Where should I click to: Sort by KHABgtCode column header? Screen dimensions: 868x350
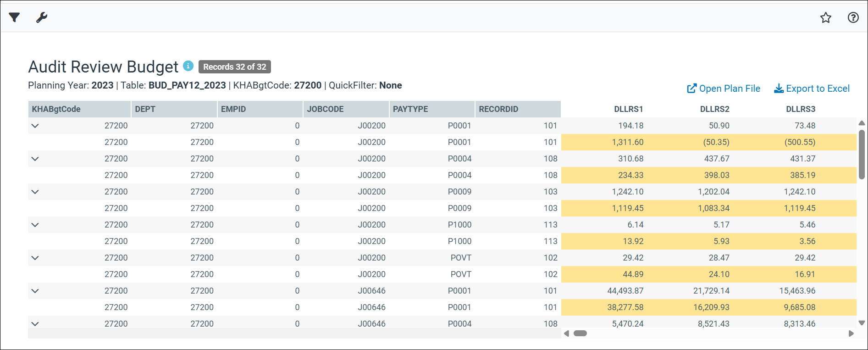point(56,109)
